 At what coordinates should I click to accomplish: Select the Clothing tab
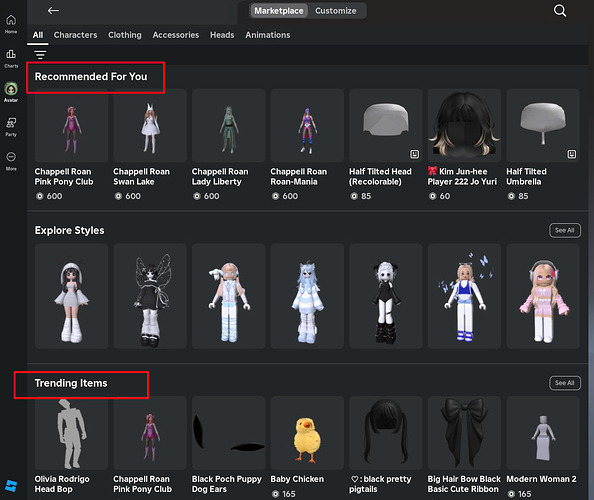(x=125, y=35)
